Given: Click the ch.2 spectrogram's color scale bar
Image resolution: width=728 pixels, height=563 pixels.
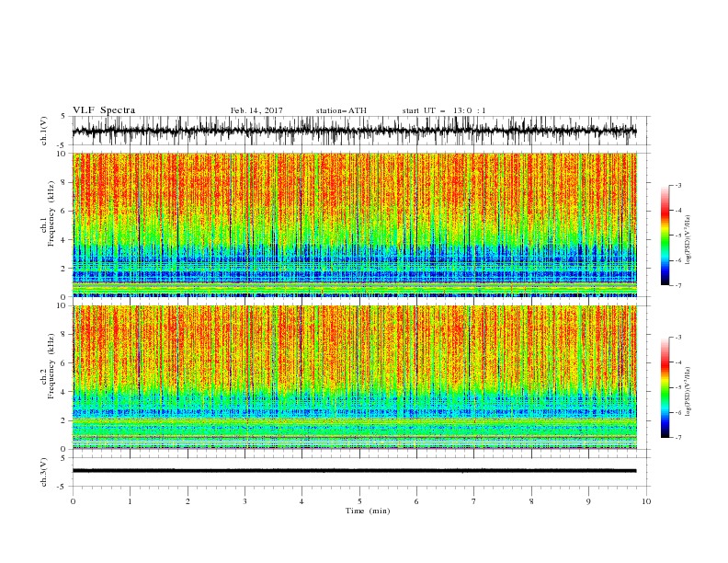Looking at the screenshot, I should [x=665, y=387].
